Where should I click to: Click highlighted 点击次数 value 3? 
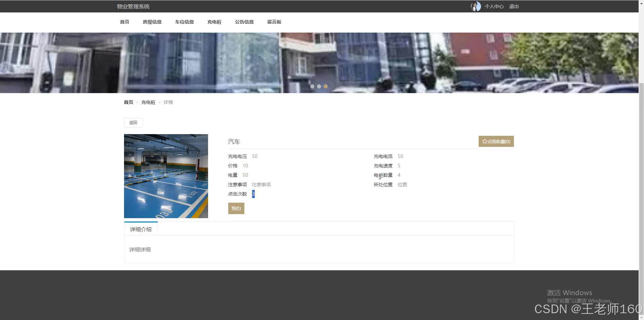tap(253, 194)
